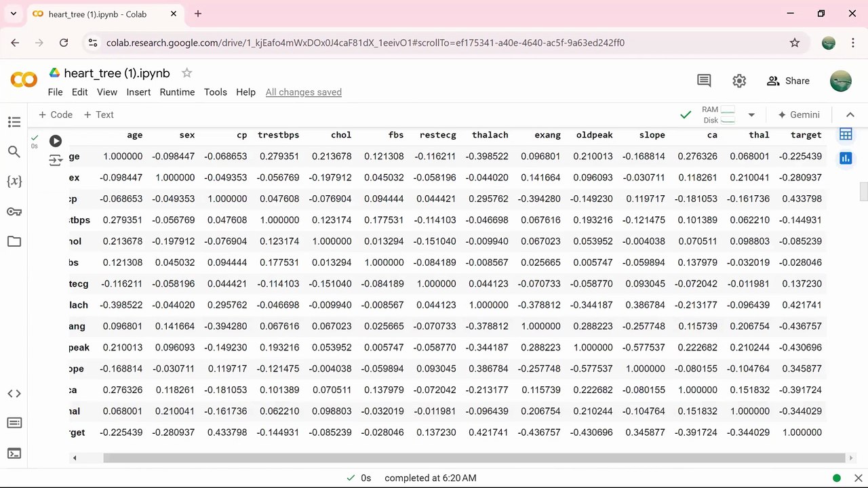Go back in browser history
The height and width of the screenshot is (488, 868).
tap(15, 43)
